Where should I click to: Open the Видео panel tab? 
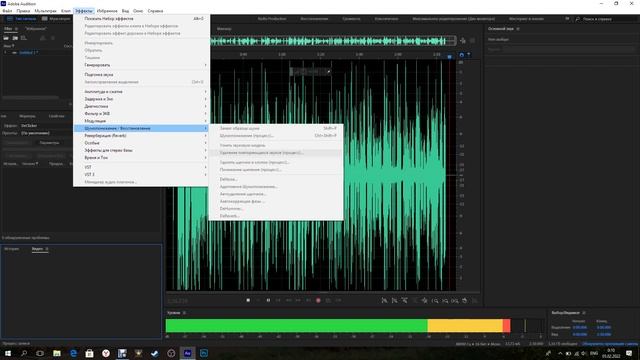click(37, 249)
